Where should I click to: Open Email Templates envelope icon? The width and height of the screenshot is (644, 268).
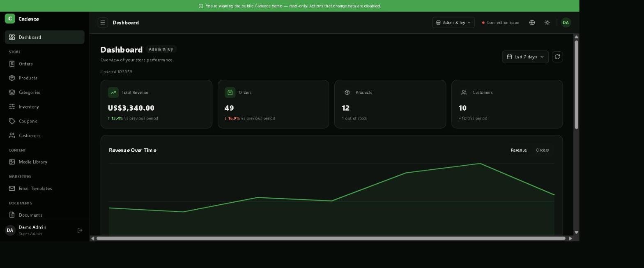coord(12,188)
